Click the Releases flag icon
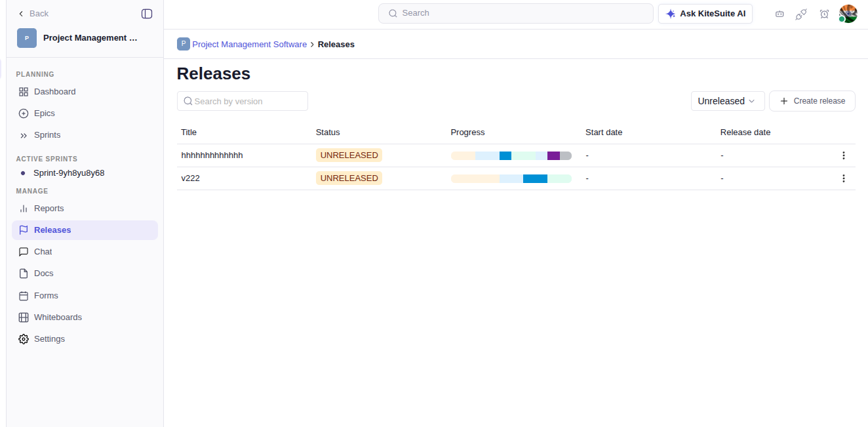Viewport: 868px width, 427px height. (x=24, y=230)
